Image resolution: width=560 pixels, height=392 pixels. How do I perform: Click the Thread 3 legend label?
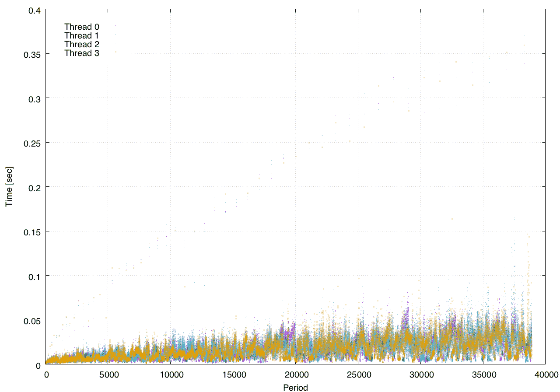82,53
